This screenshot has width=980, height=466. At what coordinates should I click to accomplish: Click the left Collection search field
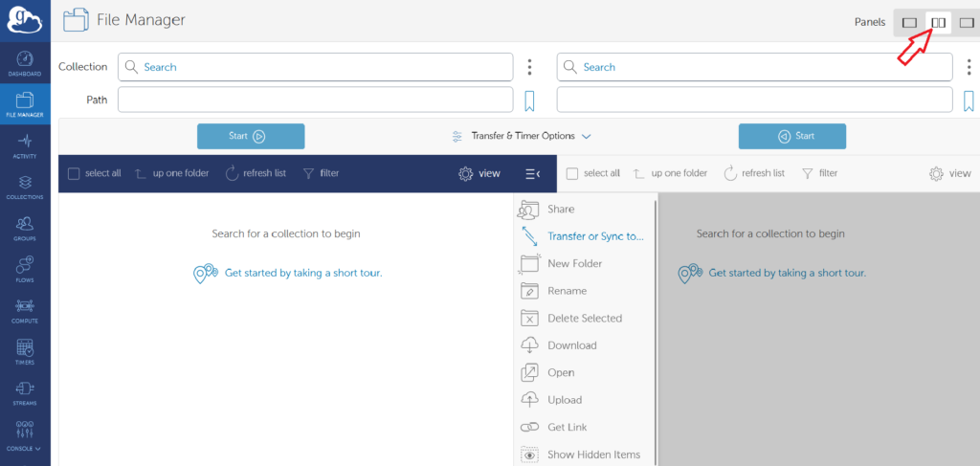(x=316, y=67)
